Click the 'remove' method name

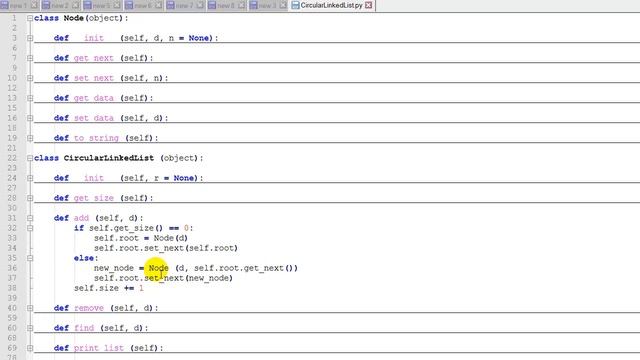coord(89,308)
